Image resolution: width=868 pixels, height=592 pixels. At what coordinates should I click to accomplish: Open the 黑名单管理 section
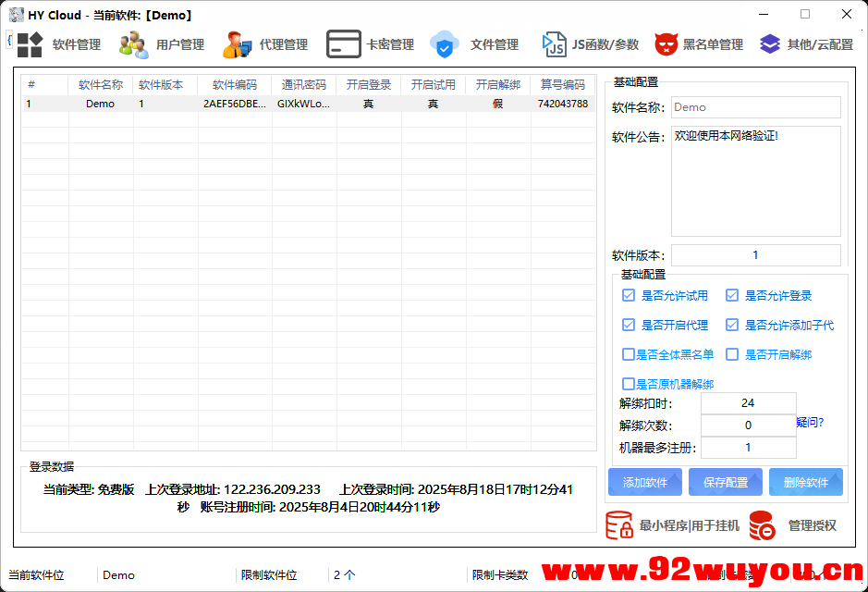[668, 43]
